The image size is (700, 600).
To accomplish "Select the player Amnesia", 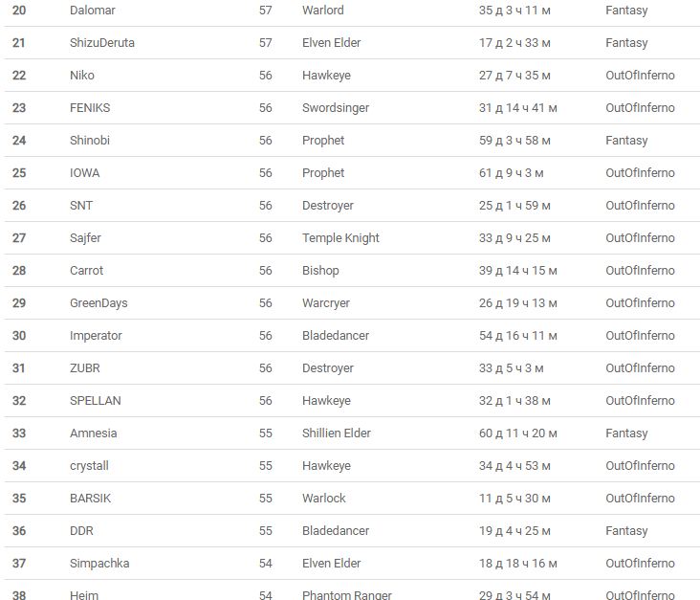I will pyautogui.click(x=94, y=433).
